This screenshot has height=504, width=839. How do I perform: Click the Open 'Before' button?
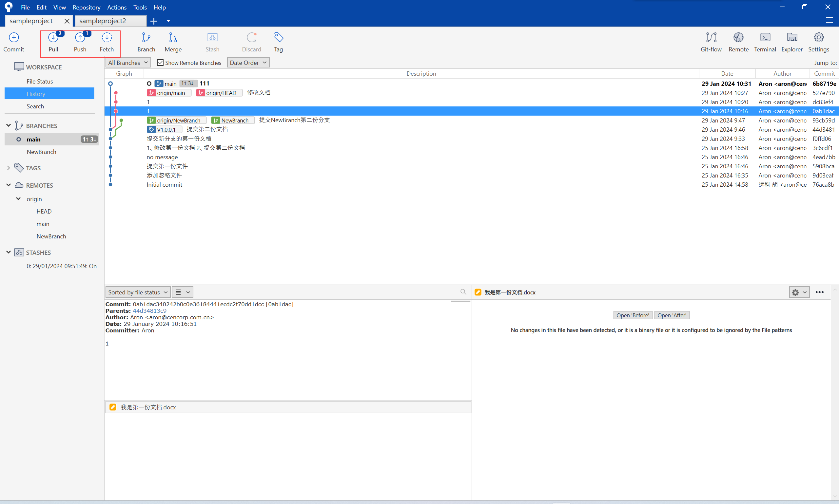pos(633,315)
